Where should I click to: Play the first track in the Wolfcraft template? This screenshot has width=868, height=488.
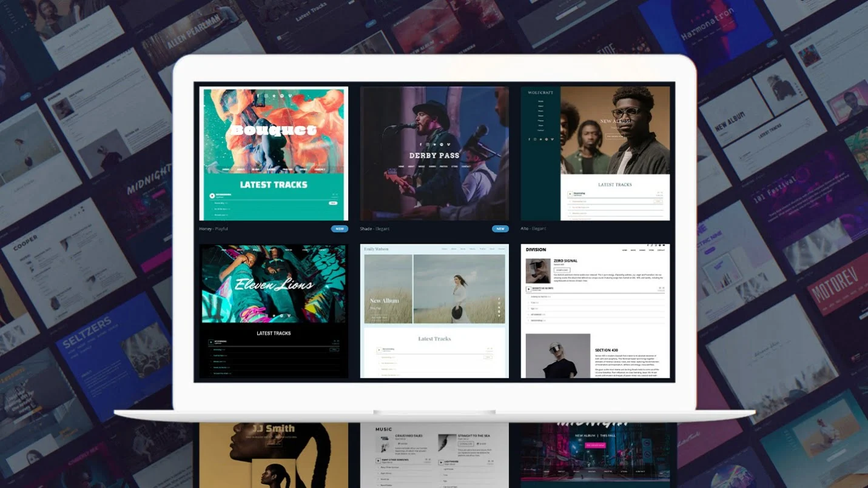point(571,195)
